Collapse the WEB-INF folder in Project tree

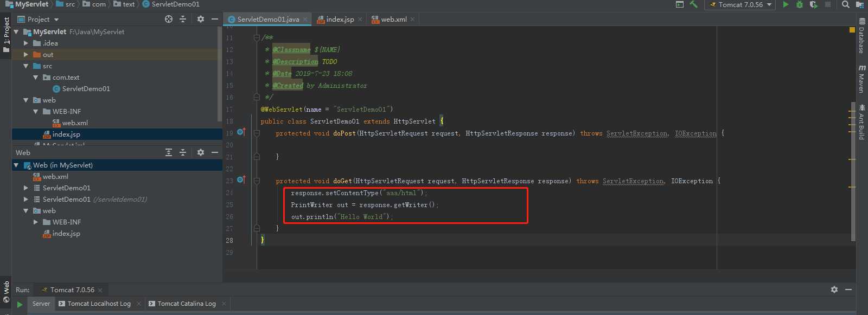coord(36,111)
